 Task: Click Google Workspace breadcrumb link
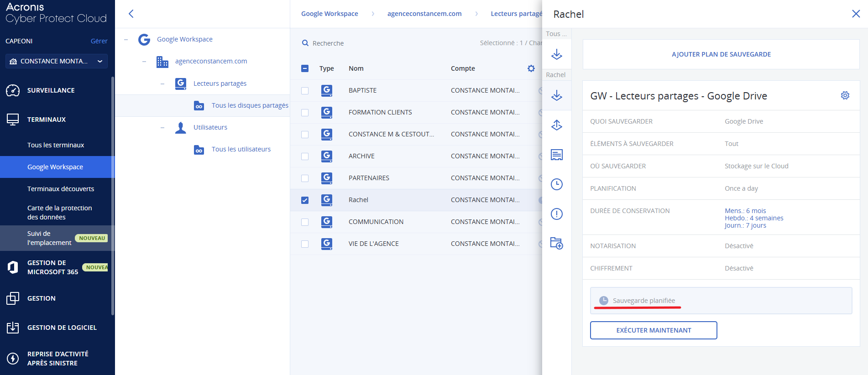pos(329,14)
